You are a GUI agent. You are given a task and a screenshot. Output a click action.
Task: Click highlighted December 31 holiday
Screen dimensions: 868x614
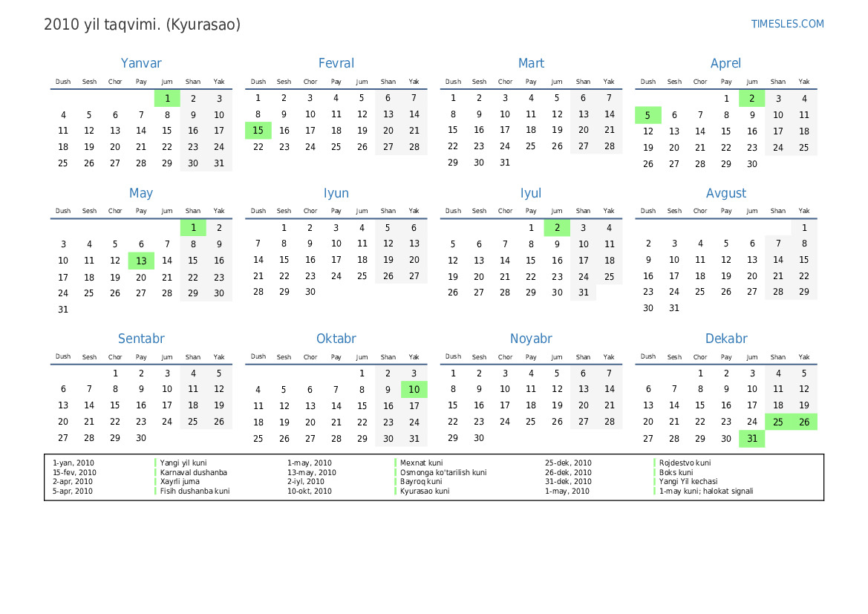751,439
